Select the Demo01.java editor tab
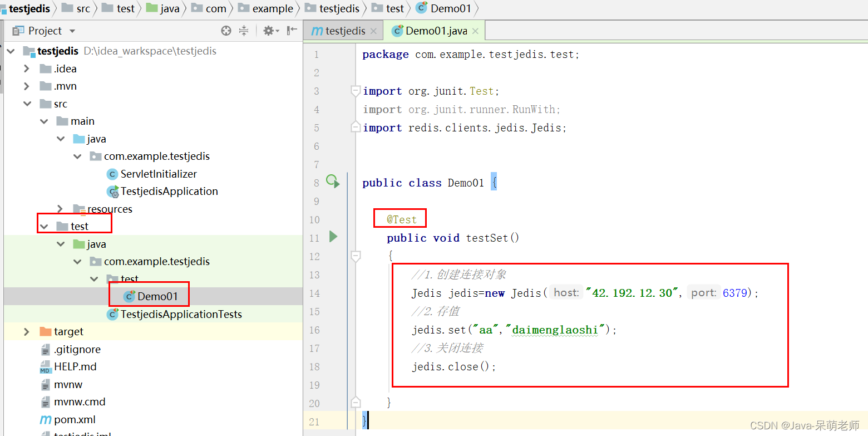The image size is (868, 436). (436, 31)
